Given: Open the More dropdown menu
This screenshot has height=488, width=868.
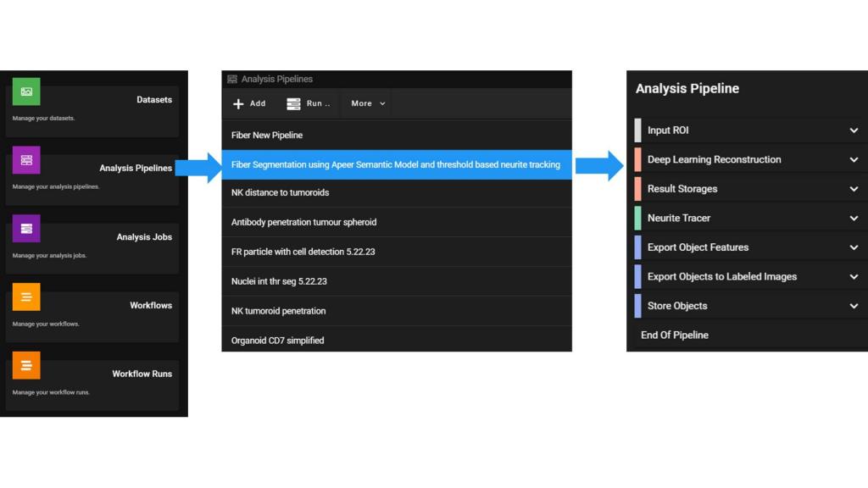Looking at the screenshot, I should [x=368, y=104].
